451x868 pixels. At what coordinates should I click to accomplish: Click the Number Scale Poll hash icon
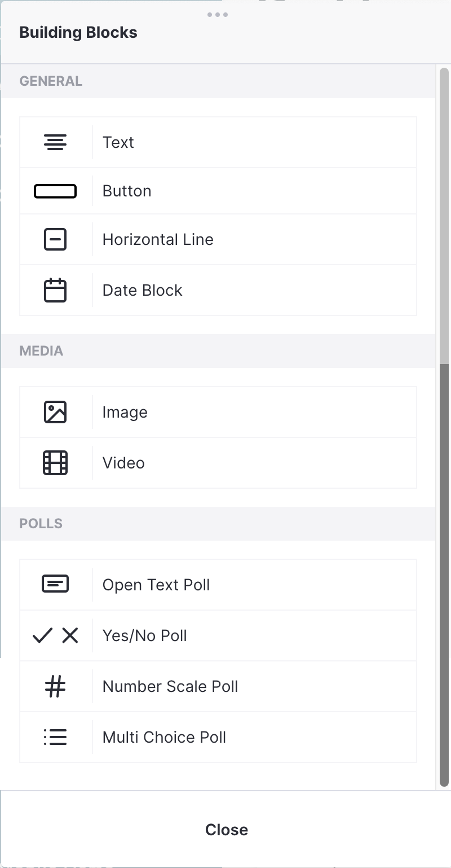click(x=55, y=686)
